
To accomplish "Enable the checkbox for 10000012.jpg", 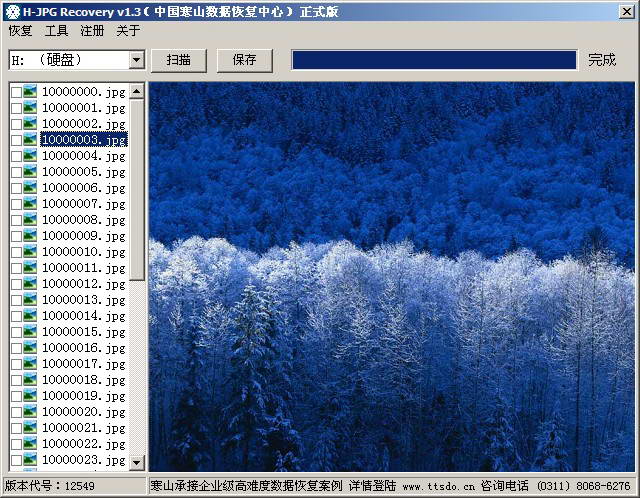I will coord(16,284).
